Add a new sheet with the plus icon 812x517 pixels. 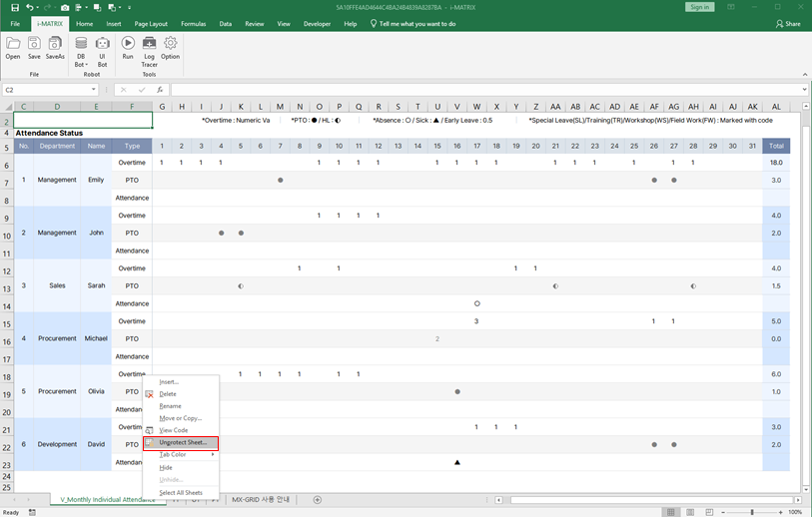click(x=318, y=499)
